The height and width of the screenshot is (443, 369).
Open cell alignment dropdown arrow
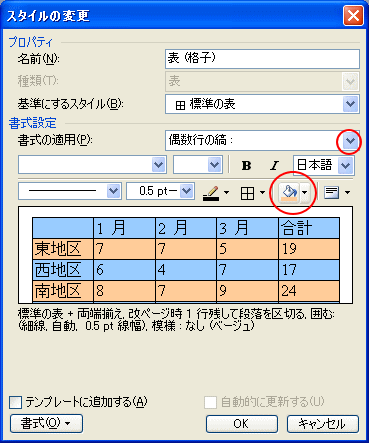coord(347,192)
